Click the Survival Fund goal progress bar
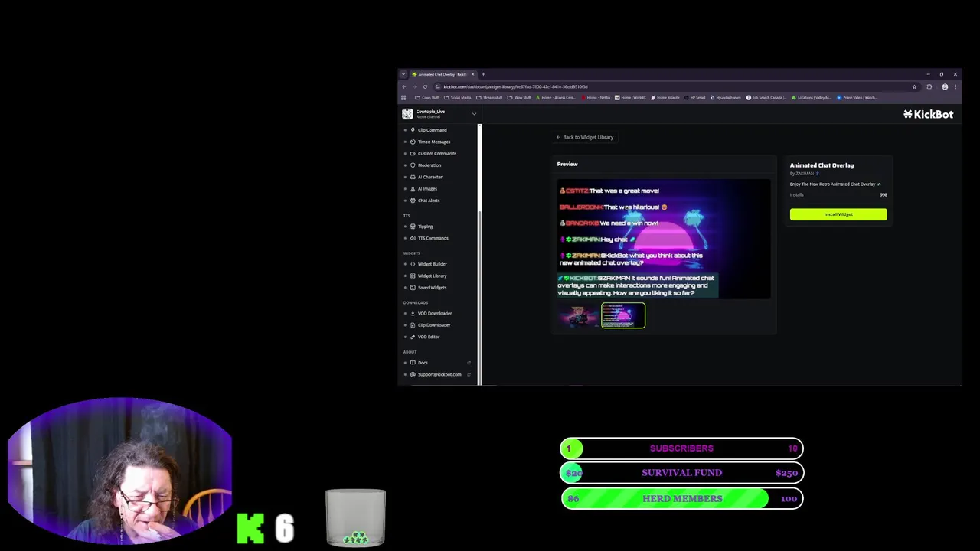980x551 pixels. coord(681,473)
